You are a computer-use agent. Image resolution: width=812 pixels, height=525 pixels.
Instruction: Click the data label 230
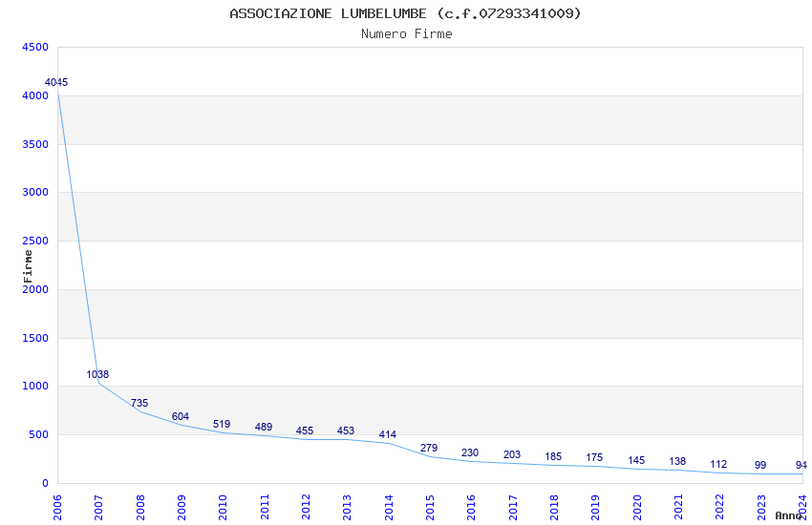[x=470, y=452]
